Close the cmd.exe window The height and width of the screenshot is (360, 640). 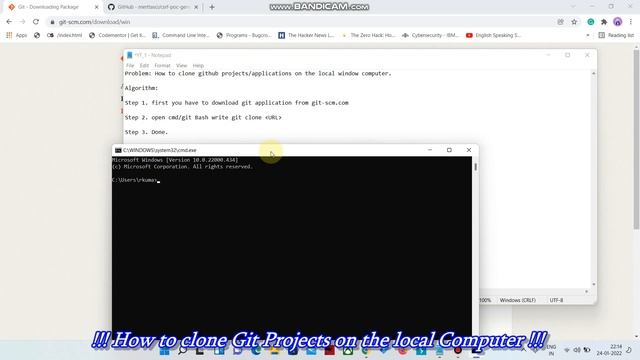click(x=469, y=150)
